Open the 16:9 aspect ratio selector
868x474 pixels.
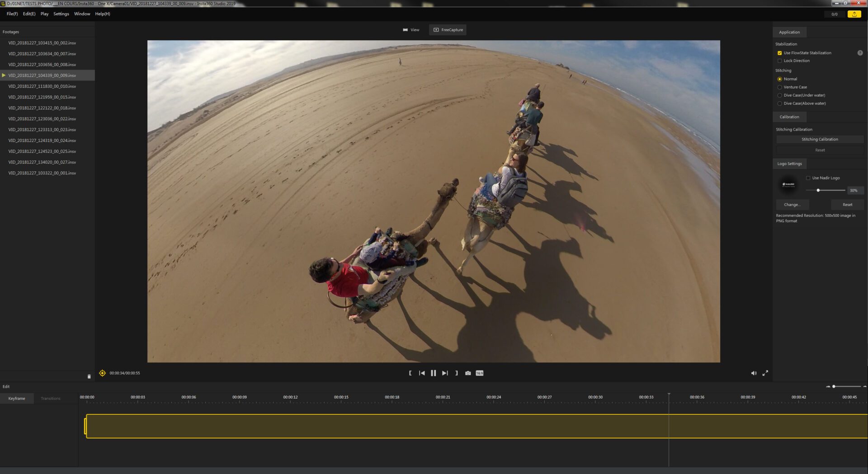(480, 373)
